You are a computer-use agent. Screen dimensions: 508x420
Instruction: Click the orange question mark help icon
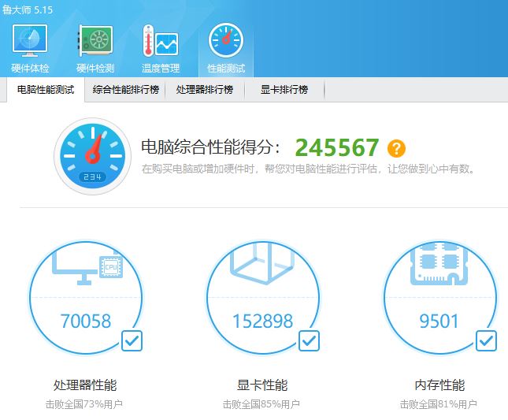(396, 148)
